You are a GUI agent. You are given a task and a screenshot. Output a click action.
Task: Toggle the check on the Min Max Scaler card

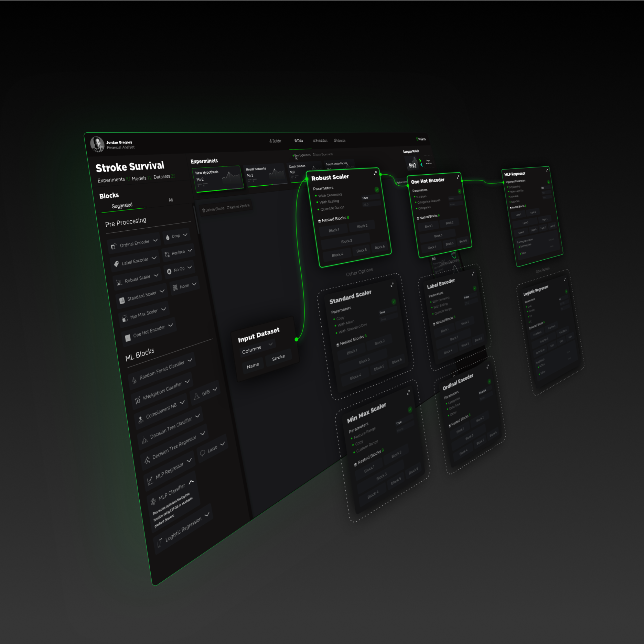[x=410, y=410]
